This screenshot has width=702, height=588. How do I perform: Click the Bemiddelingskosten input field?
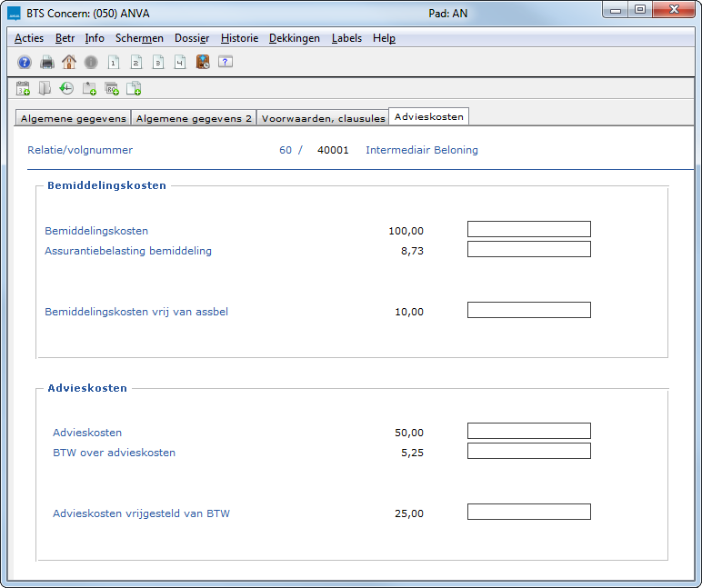(528, 229)
